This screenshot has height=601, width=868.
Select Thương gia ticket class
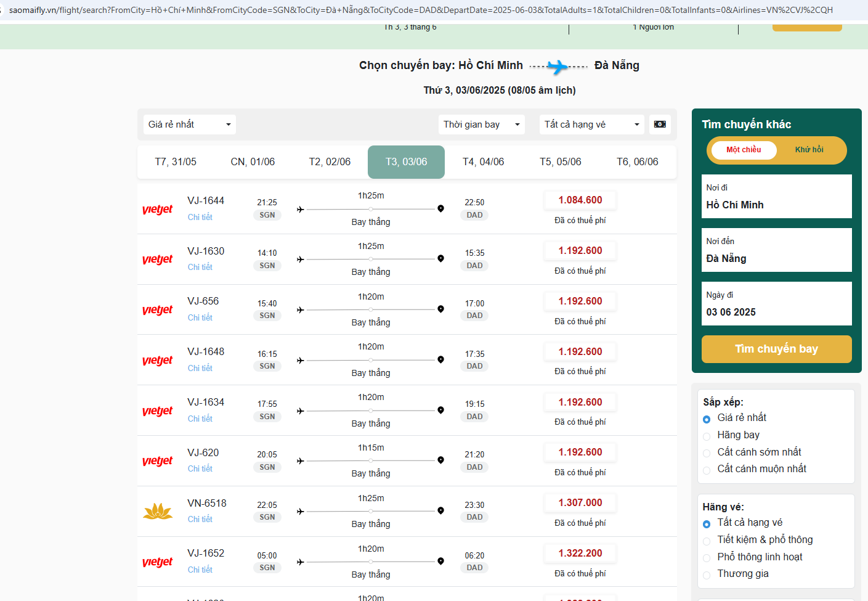(707, 575)
